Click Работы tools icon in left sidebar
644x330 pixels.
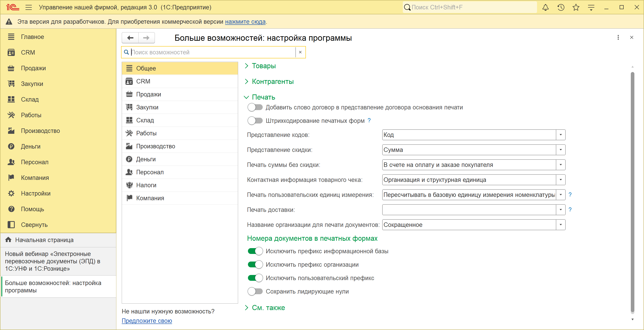(x=11, y=115)
